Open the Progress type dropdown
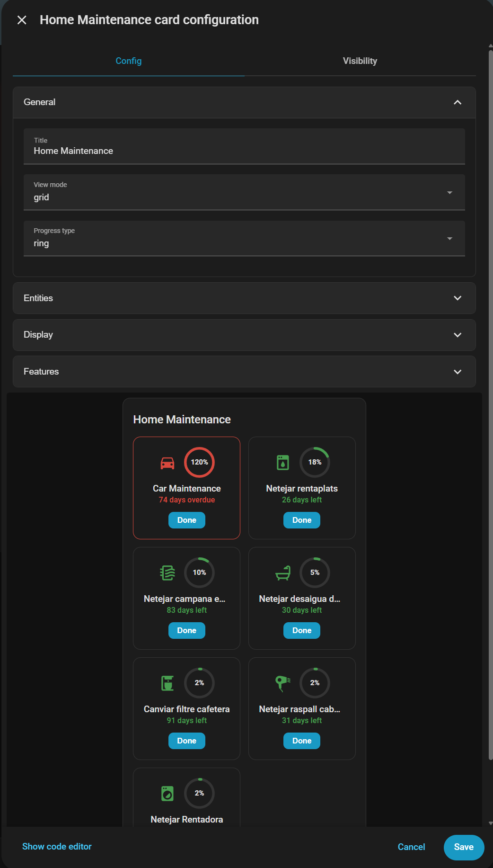Viewport: 493px width, 868px height. click(244, 238)
